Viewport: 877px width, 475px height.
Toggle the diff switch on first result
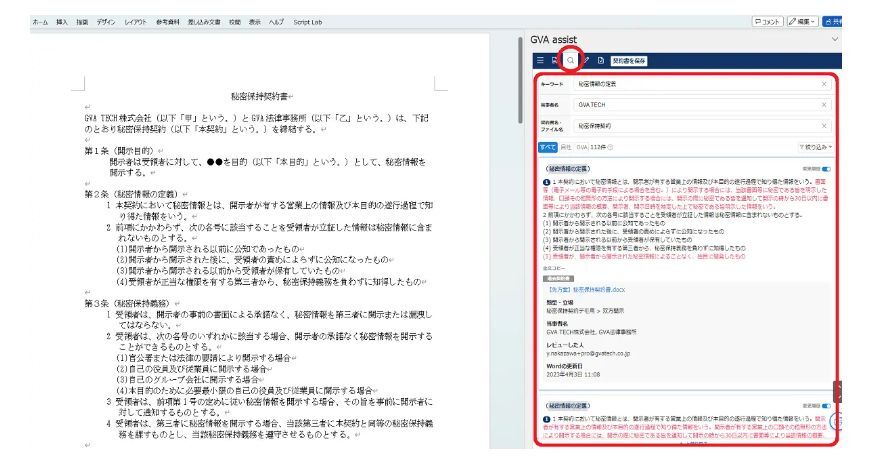[826, 169]
